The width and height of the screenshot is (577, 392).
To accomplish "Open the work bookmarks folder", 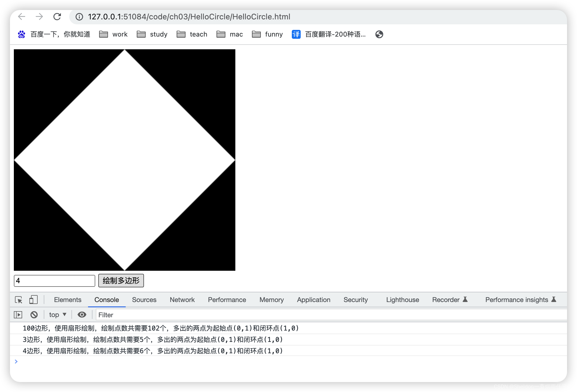I will (x=114, y=34).
